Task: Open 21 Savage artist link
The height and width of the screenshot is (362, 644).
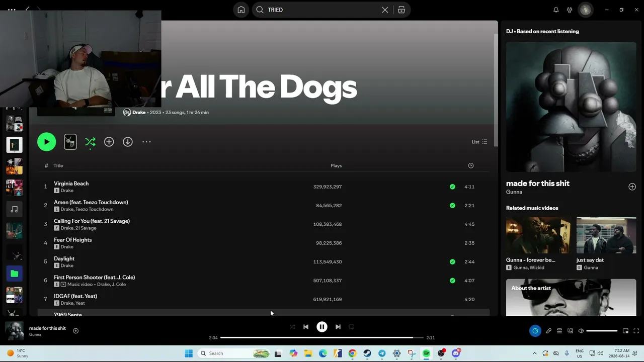Action: click(x=86, y=228)
